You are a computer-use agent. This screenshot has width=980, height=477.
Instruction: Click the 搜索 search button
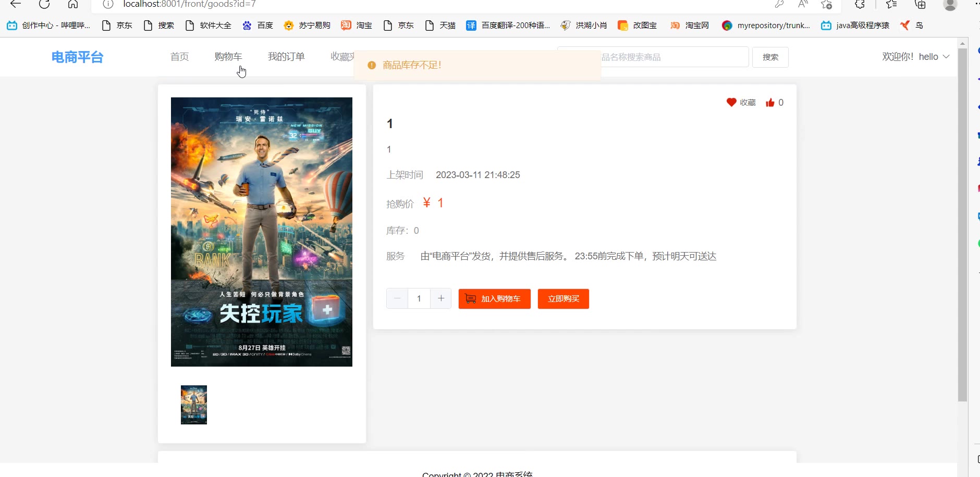(770, 57)
